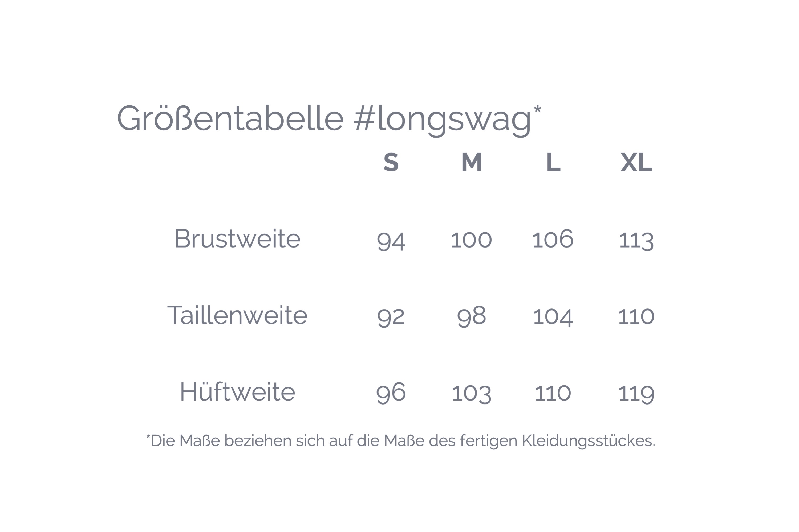Select the XL size column header
The height and width of the screenshot is (532, 799).
pyautogui.click(x=636, y=162)
